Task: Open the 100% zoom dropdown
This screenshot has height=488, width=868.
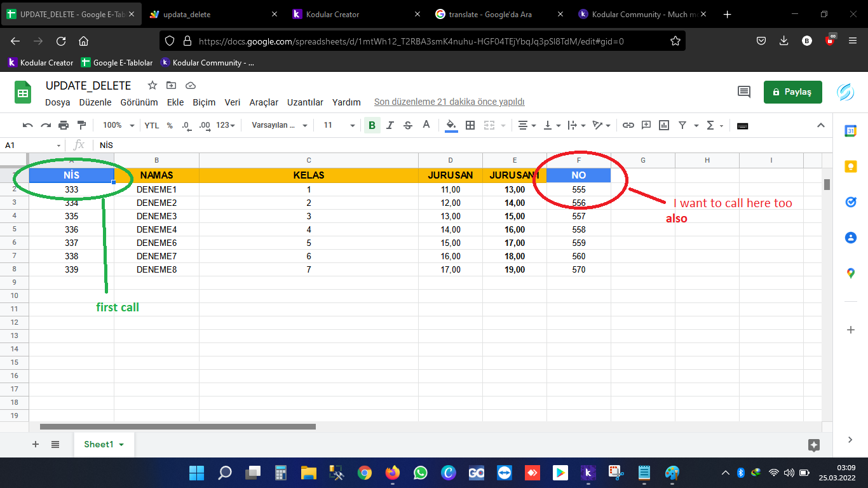Action: [119, 125]
